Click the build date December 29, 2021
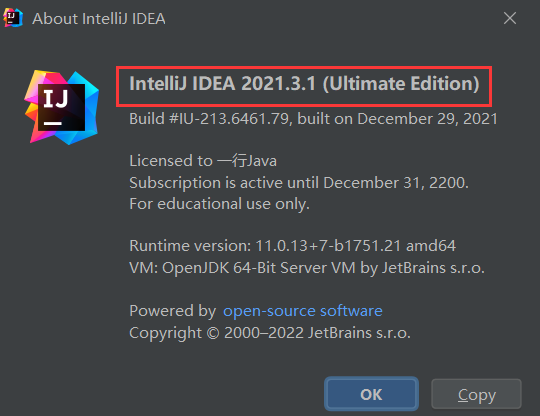The height and width of the screenshot is (416, 540). (427, 119)
